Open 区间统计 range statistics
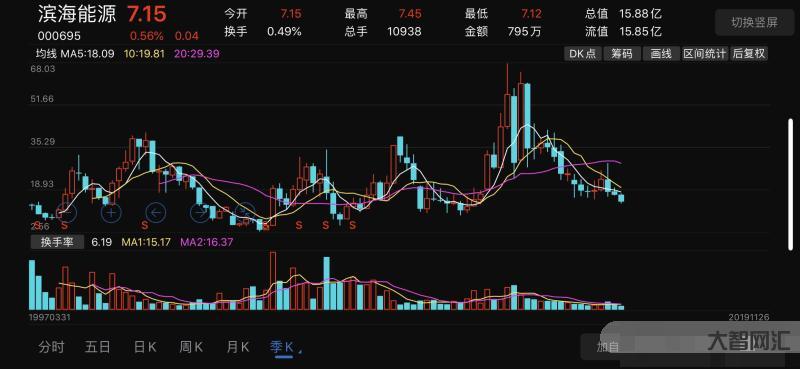Image resolution: width=800 pixels, height=369 pixels. (705, 54)
